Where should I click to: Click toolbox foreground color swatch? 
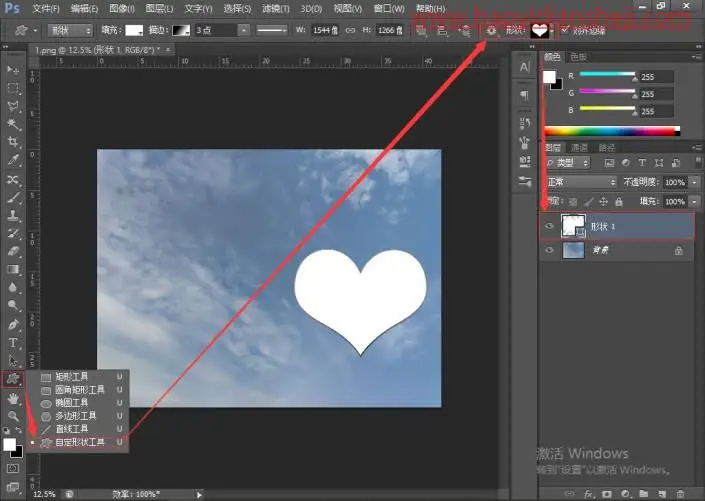click(x=9, y=444)
